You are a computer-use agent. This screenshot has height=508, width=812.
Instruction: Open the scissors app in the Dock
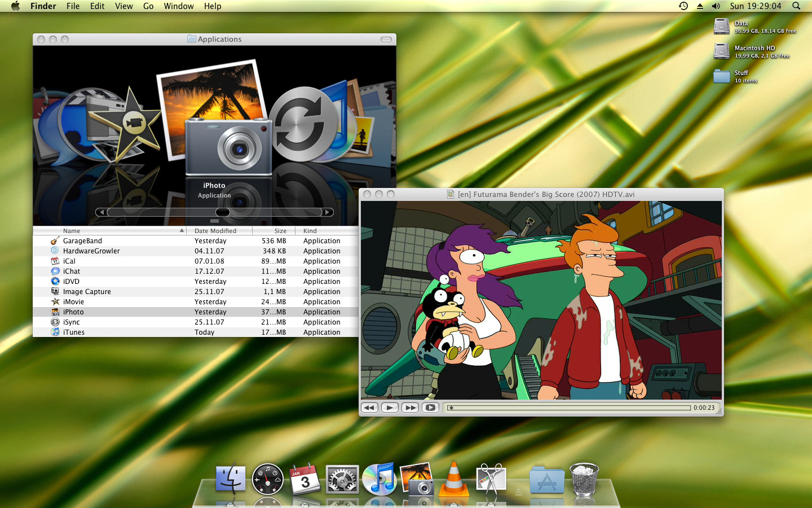point(491,479)
